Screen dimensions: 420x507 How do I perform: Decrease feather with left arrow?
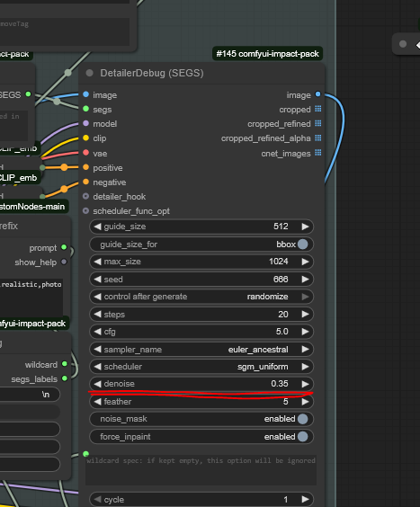pos(97,402)
